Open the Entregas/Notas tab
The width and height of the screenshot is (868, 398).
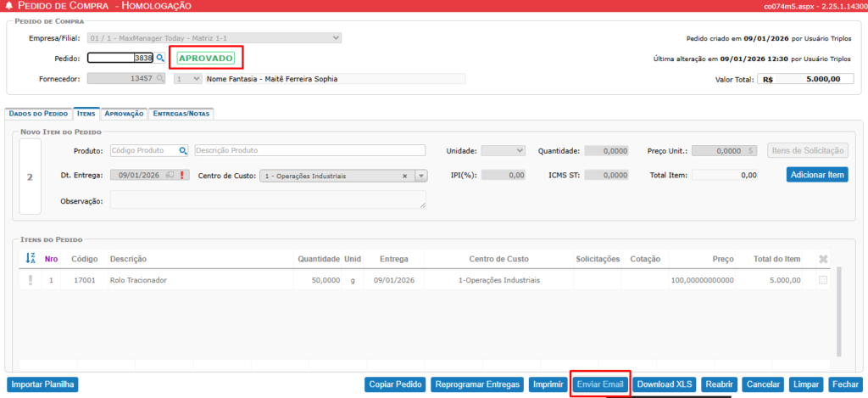tap(181, 113)
